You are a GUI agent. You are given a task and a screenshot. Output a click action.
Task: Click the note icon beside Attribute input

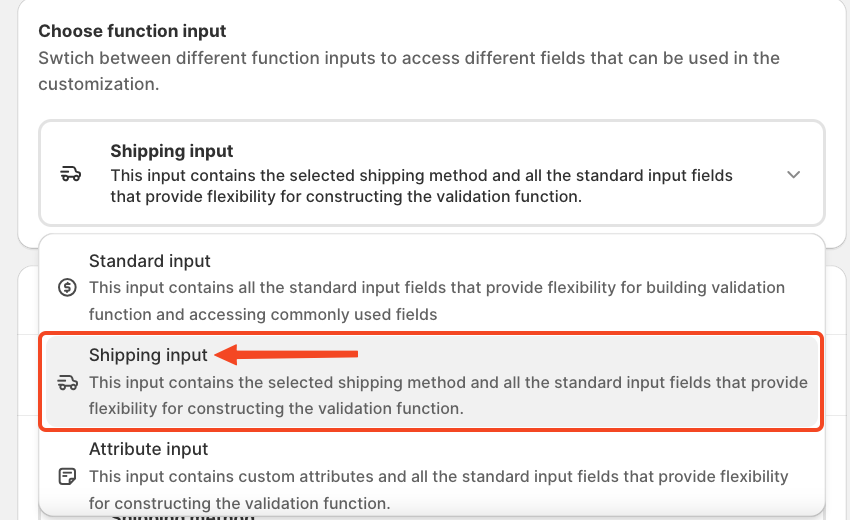(x=67, y=476)
